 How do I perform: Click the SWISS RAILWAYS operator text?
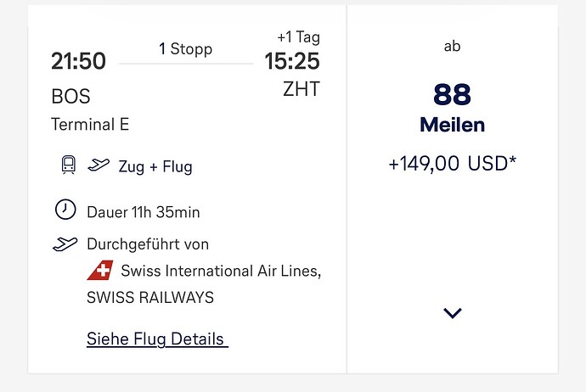click(x=150, y=298)
